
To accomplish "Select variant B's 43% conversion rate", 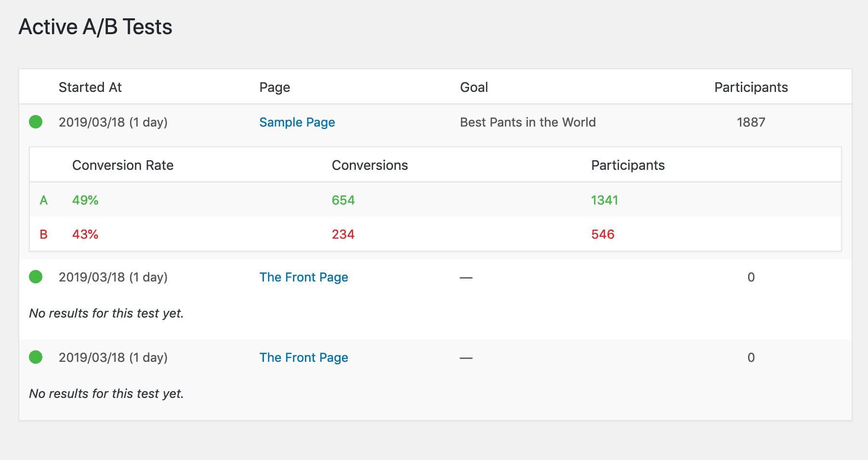I will point(85,234).
